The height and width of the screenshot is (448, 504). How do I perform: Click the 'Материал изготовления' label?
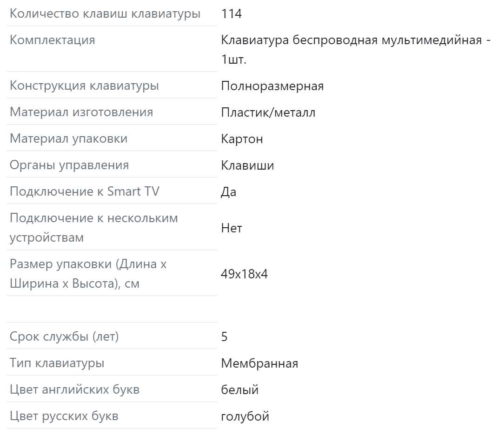coord(81,112)
